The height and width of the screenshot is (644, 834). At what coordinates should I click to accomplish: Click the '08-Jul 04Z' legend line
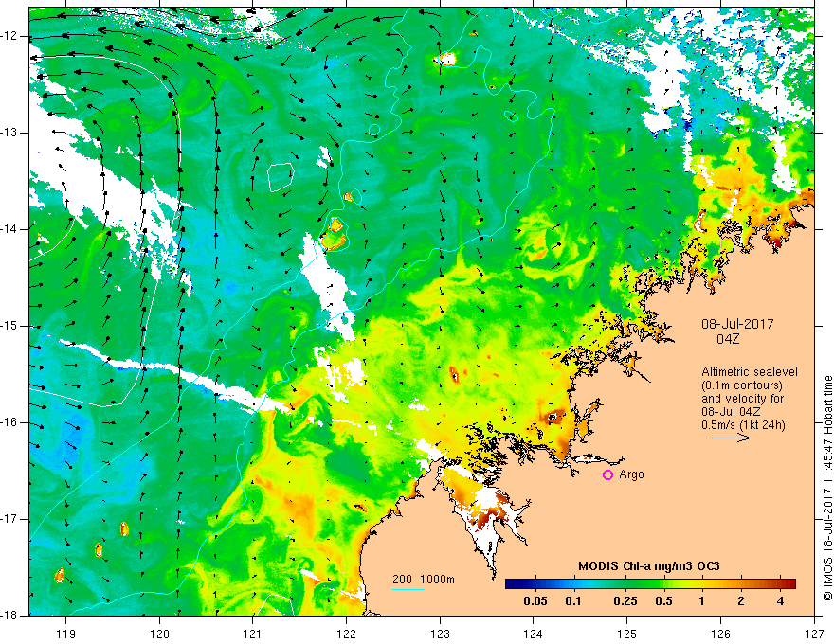click(731, 412)
